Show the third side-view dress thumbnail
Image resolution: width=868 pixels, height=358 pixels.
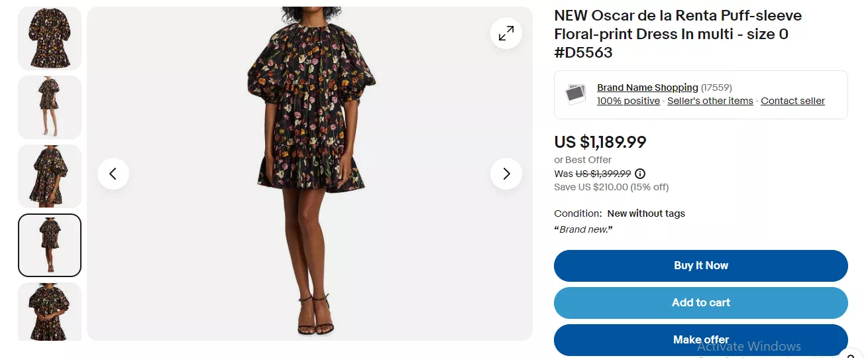(50, 176)
